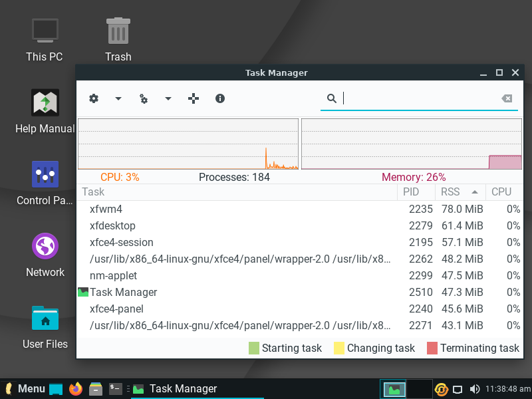Image resolution: width=532 pixels, height=399 pixels.
Task: Click the CPU usage graph
Action: click(x=188, y=144)
